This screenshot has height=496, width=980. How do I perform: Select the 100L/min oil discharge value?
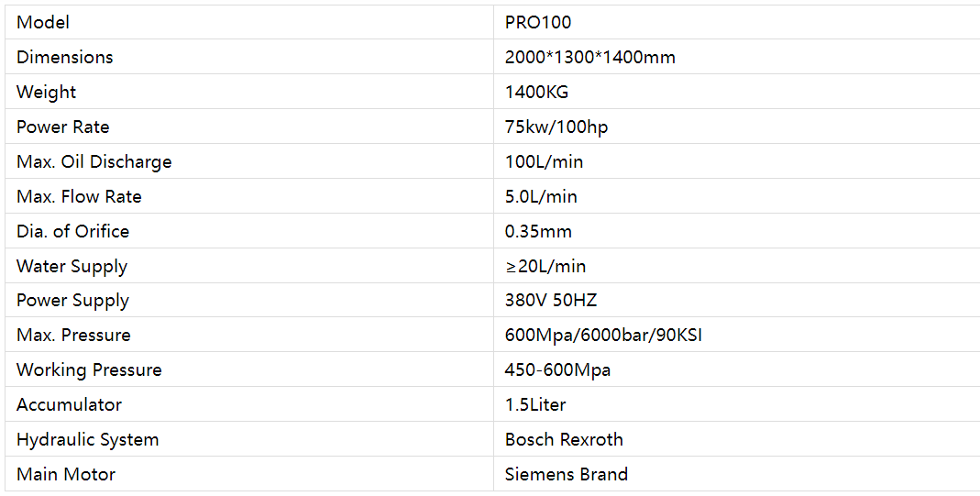(544, 161)
